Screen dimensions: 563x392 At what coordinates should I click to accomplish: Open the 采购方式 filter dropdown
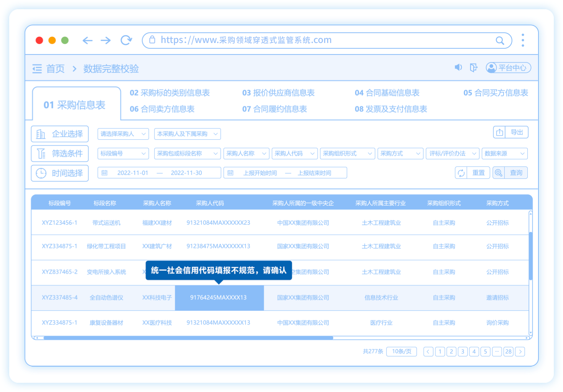(400, 153)
